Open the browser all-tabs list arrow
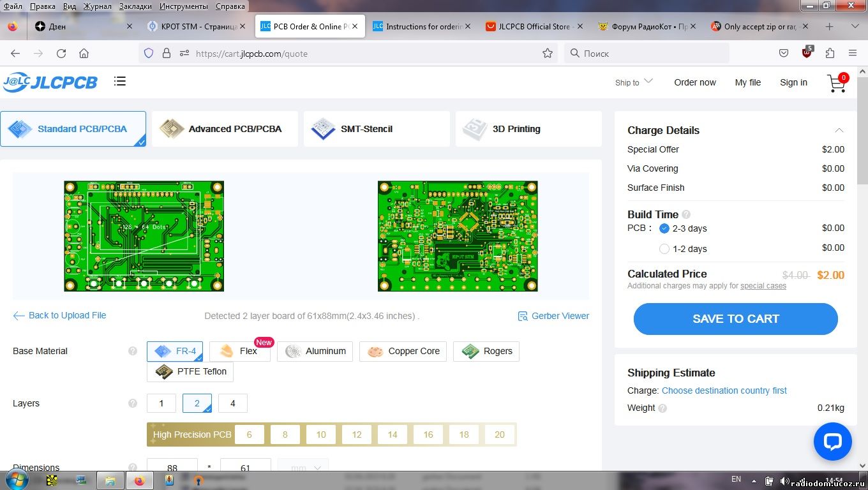Image resolution: width=868 pixels, height=490 pixels. click(x=856, y=27)
